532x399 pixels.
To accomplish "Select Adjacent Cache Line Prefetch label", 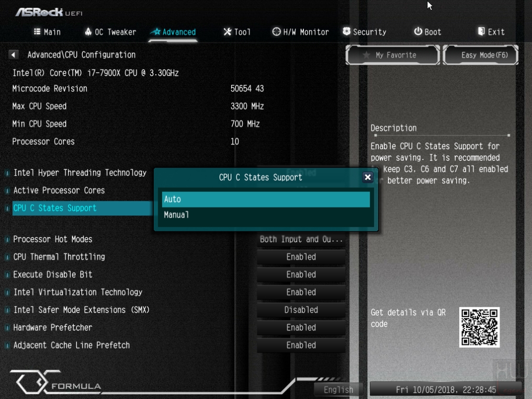I will pos(72,345).
